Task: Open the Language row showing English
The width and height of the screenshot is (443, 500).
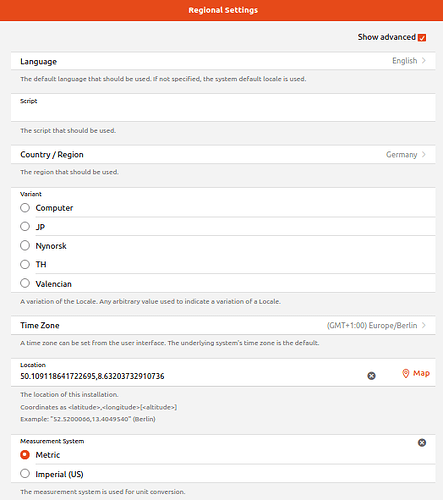Action: (x=223, y=61)
